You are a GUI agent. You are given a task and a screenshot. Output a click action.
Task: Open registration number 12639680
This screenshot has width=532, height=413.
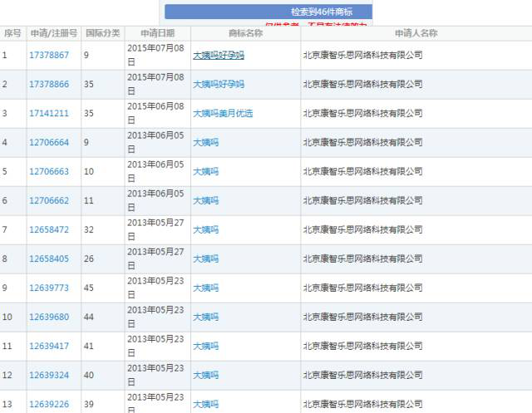tap(49, 317)
